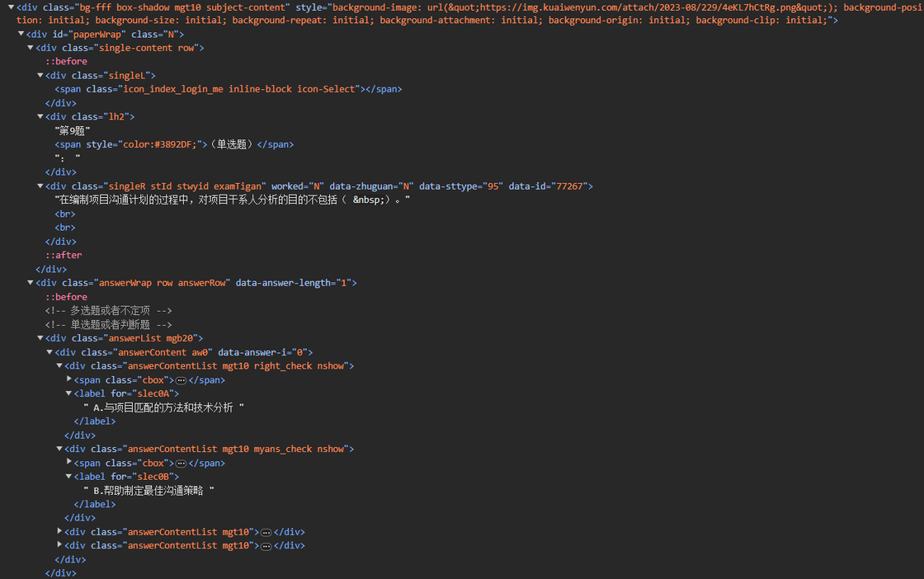Collapse the single-content row div
This screenshot has height=579, width=924.
(x=30, y=48)
